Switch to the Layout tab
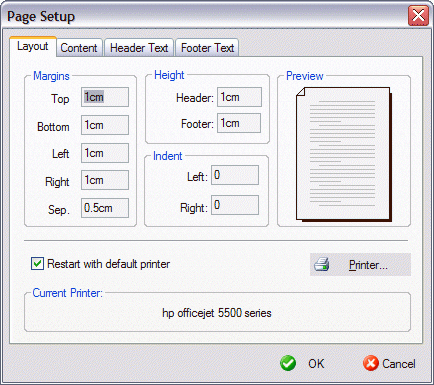This screenshot has width=434, height=385. coord(33,46)
